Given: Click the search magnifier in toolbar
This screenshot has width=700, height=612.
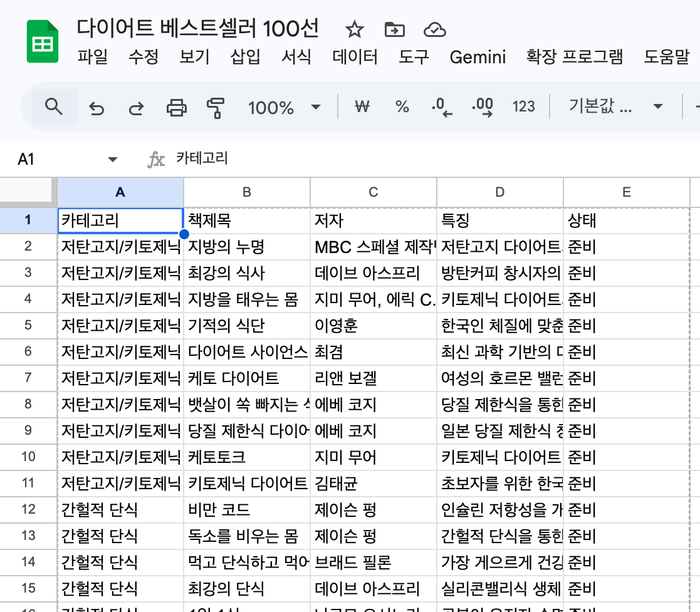Looking at the screenshot, I should tap(55, 107).
